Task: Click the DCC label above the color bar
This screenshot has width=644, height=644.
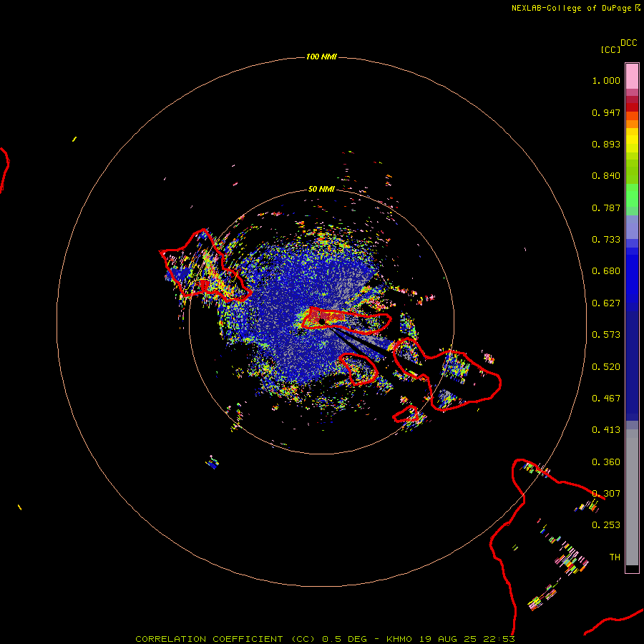Action: coord(629,43)
